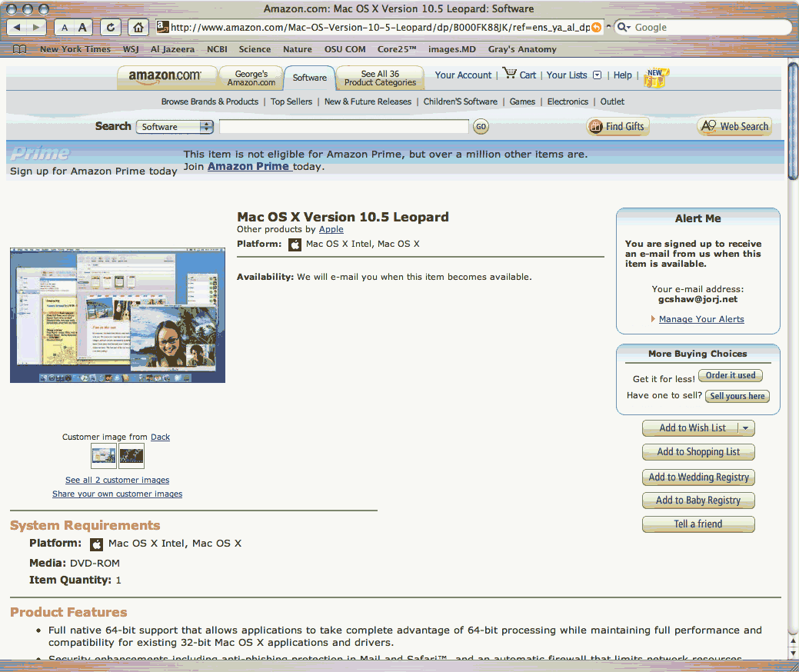
Task: Click the scrollbar down arrow
Action: 793,653
